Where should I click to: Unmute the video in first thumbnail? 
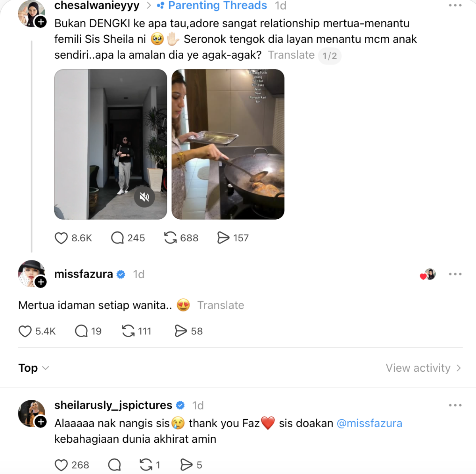coord(144,197)
